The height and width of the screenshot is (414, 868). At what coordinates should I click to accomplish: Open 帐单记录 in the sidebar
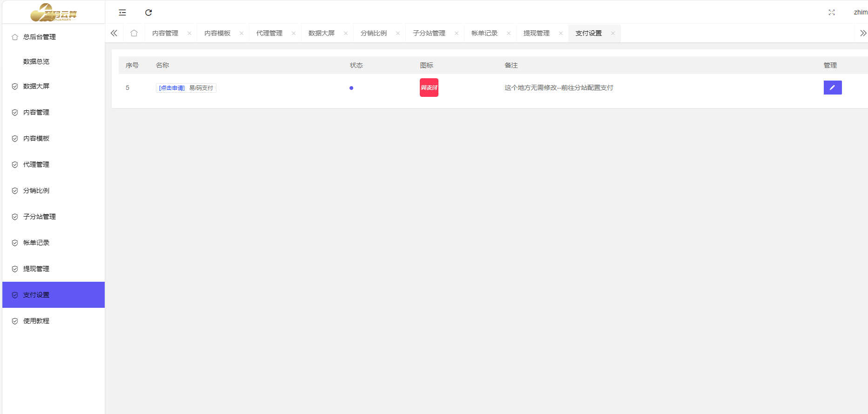(x=54, y=243)
